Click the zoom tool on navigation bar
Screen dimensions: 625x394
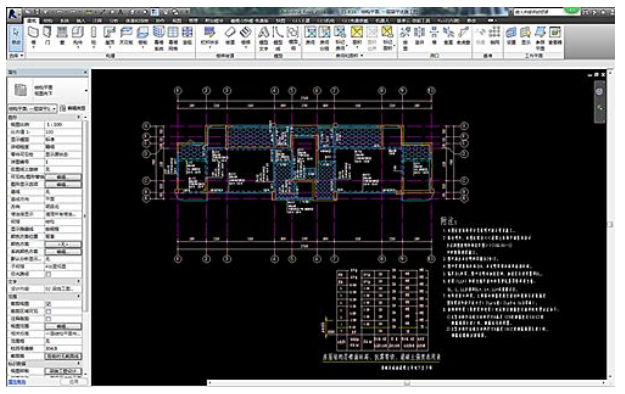[599, 108]
